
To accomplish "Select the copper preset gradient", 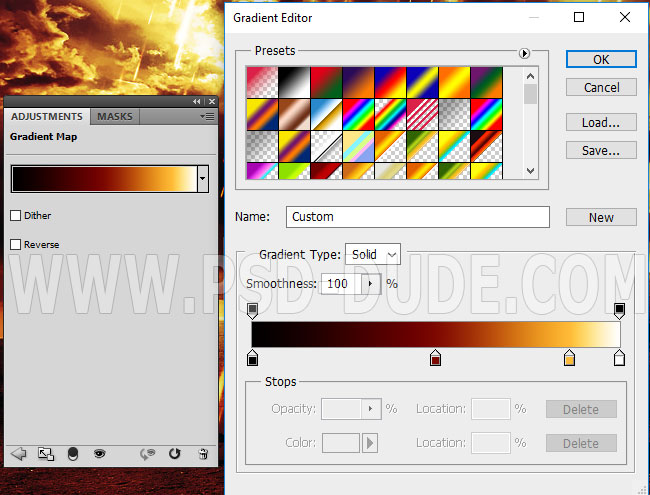I will 294,114.
